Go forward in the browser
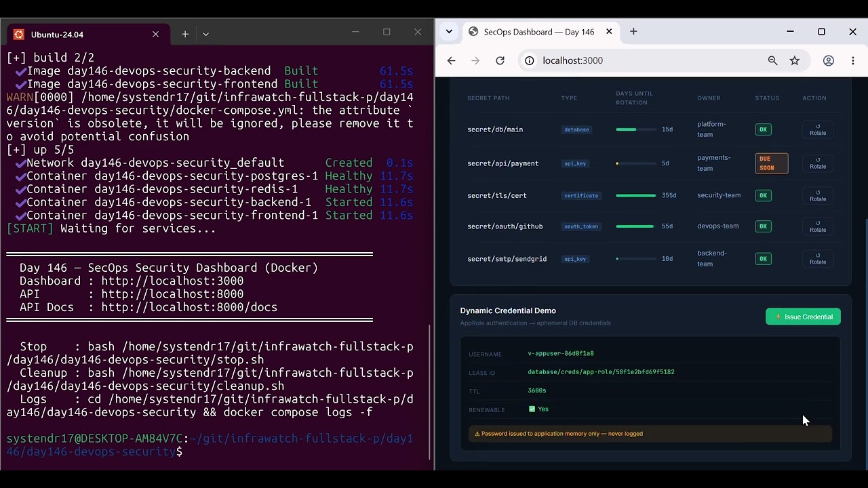 pyautogui.click(x=475, y=60)
